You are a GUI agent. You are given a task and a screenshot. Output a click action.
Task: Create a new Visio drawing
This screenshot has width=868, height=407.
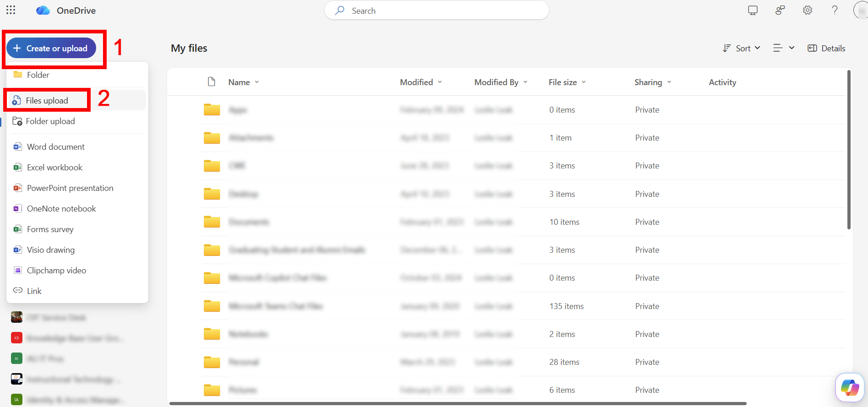77,250
